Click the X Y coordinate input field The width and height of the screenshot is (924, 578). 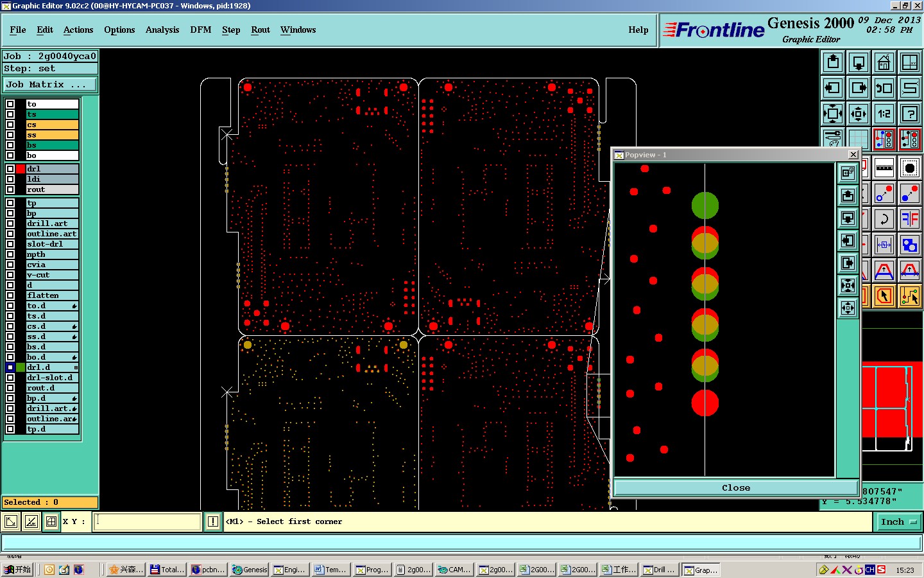(148, 521)
